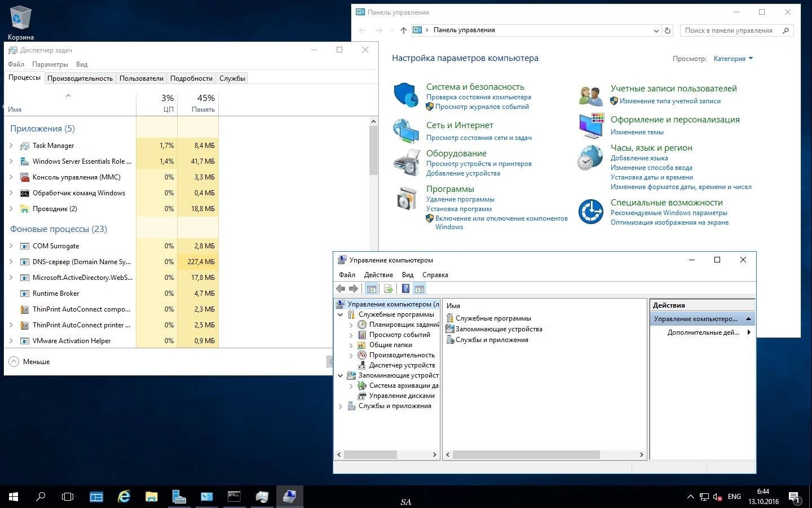This screenshot has height=508, width=812.
Task: Click the up arrow in Control Panel navigation
Action: click(403, 30)
